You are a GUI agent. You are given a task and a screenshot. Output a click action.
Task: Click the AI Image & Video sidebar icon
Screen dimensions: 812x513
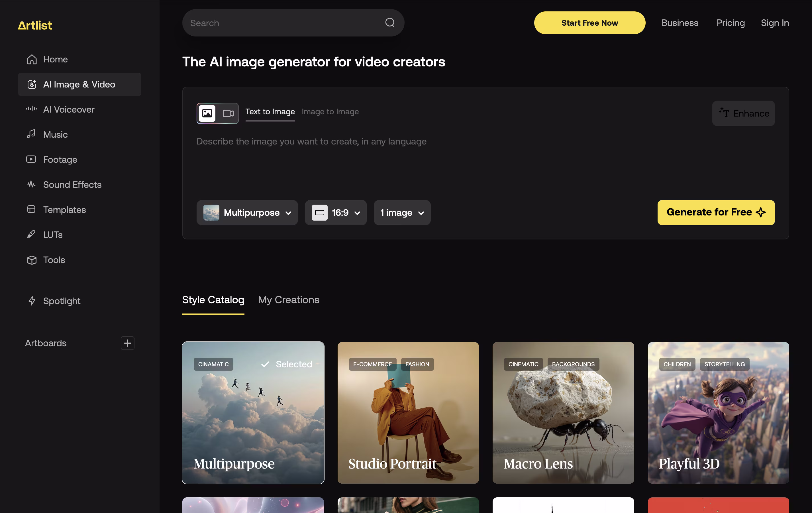click(32, 84)
